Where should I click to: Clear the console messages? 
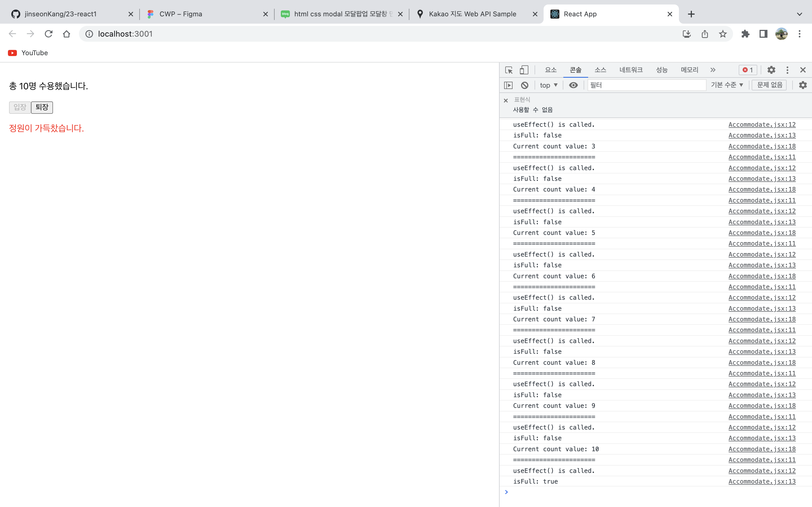524,85
